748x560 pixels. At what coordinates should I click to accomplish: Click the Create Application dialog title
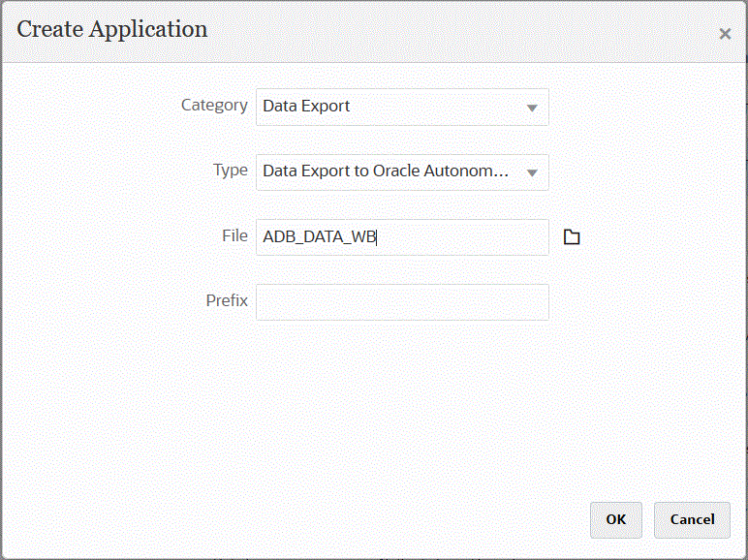click(112, 30)
